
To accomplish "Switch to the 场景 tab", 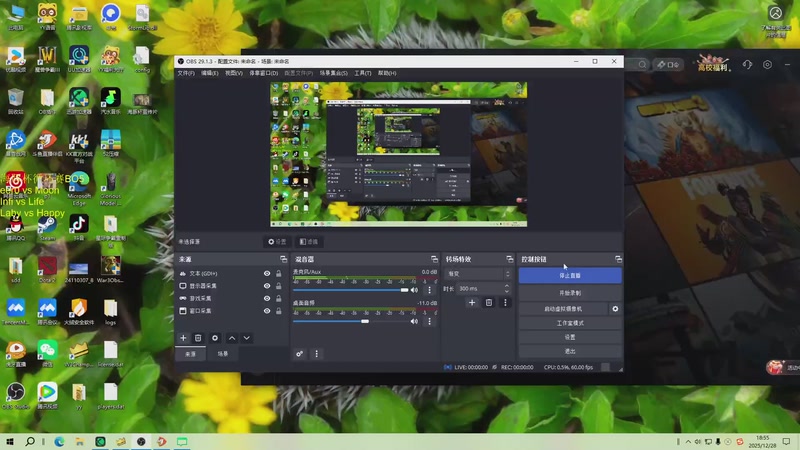I will [x=222, y=353].
